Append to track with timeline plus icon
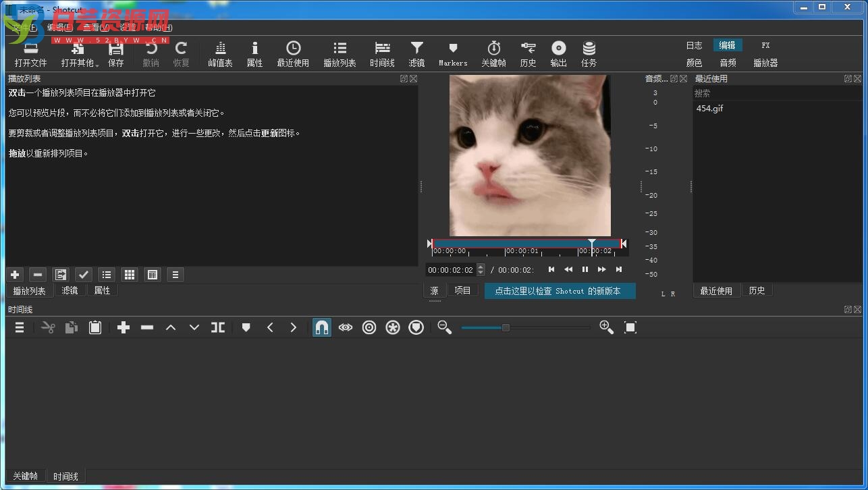This screenshot has width=868, height=490. point(124,327)
